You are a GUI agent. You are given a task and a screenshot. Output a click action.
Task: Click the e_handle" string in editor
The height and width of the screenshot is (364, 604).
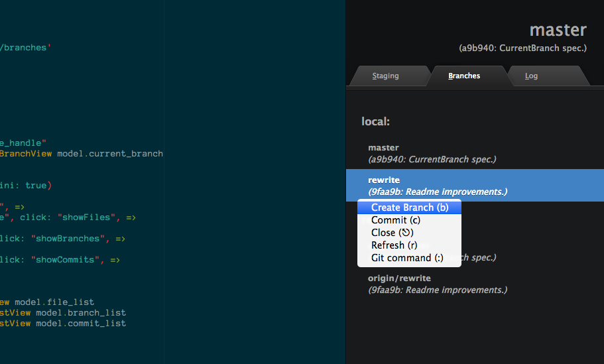click(23, 143)
